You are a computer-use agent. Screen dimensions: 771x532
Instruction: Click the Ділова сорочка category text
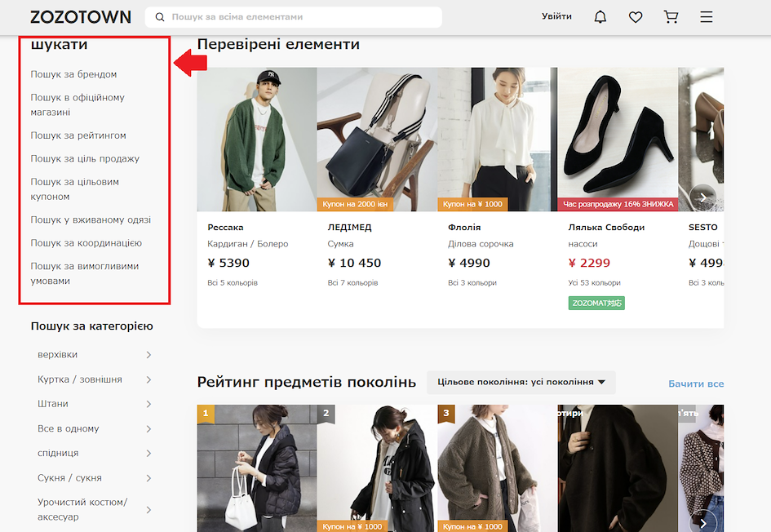click(481, 244)
